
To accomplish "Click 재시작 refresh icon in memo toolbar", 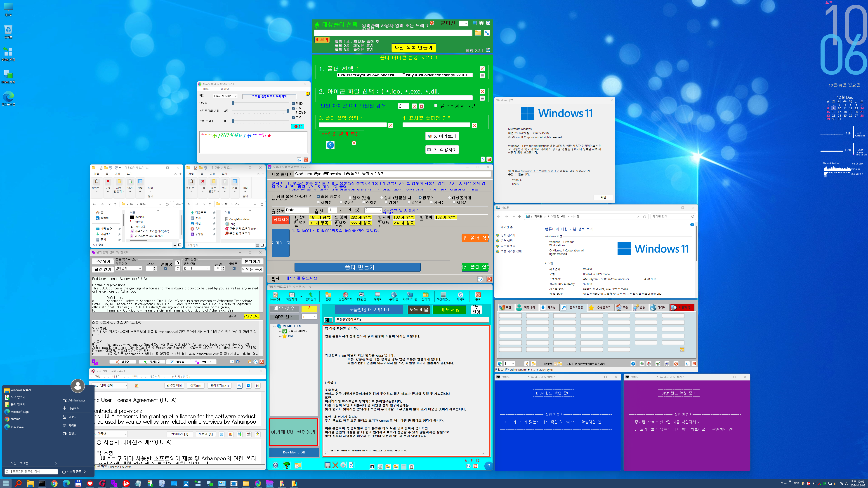I will [x=460, y=296].
